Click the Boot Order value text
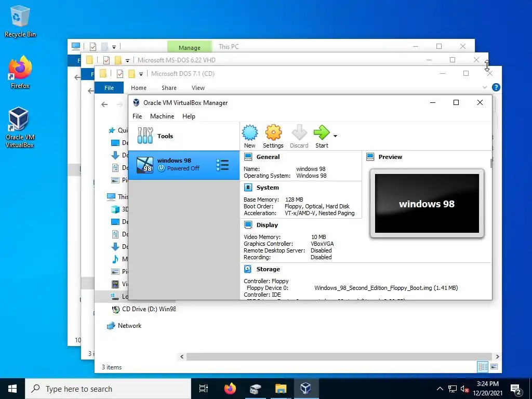The image size is (532, 399). tap(317, 206)
